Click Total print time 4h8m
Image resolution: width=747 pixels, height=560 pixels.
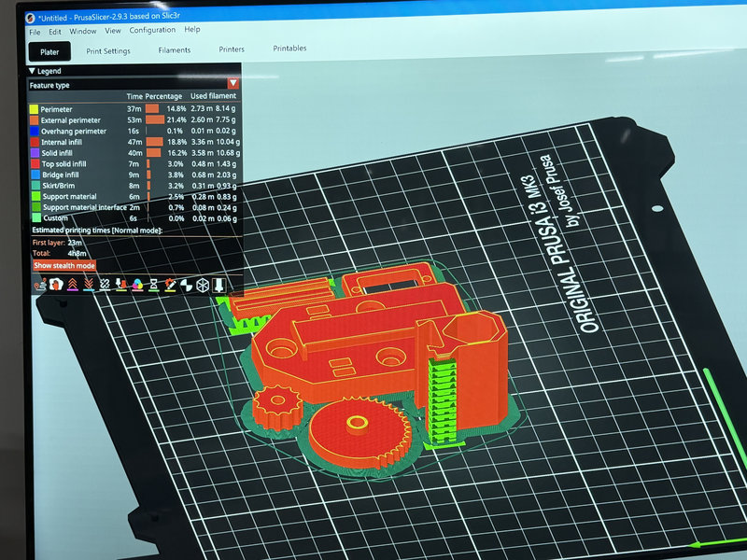[x=77, y=253]
